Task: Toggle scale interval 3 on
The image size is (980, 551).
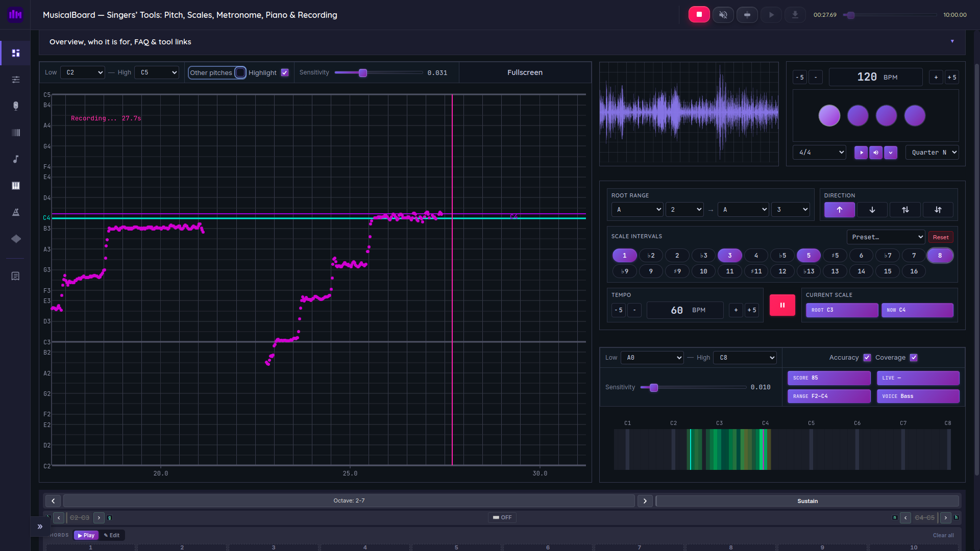Action: click(730, 256)
